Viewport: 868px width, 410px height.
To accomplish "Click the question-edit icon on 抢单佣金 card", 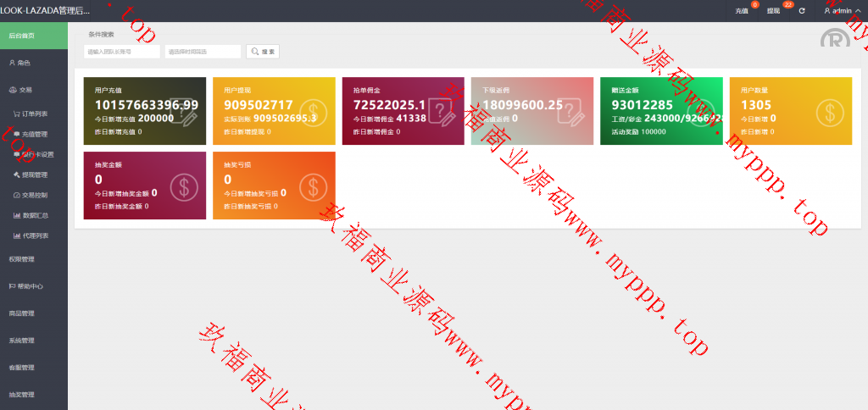I will tap(442, 111).
